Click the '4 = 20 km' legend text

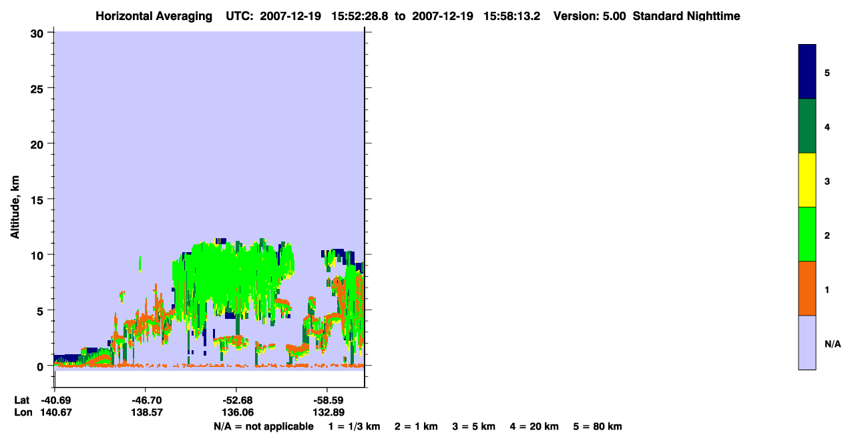[x=534, y=426]
